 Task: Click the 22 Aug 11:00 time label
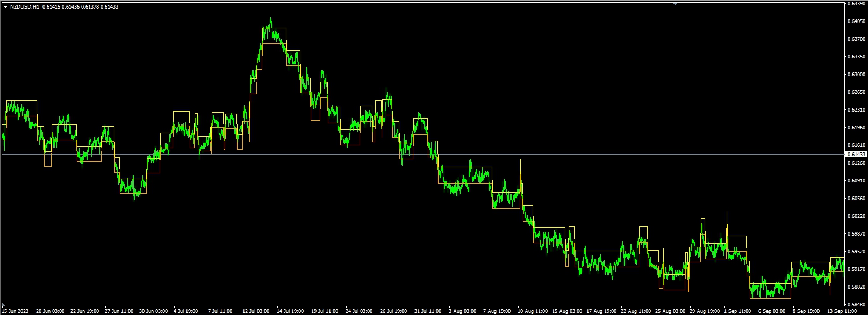635,311
